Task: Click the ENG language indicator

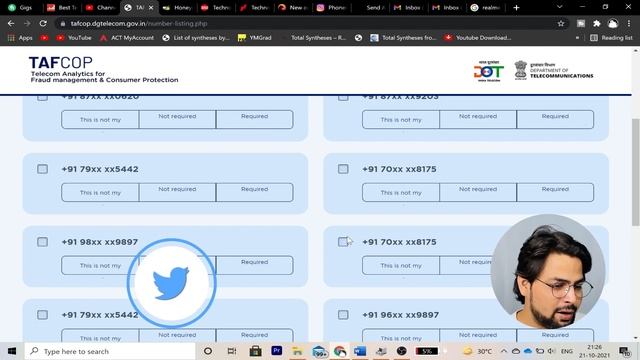Action: coord(567,351)
